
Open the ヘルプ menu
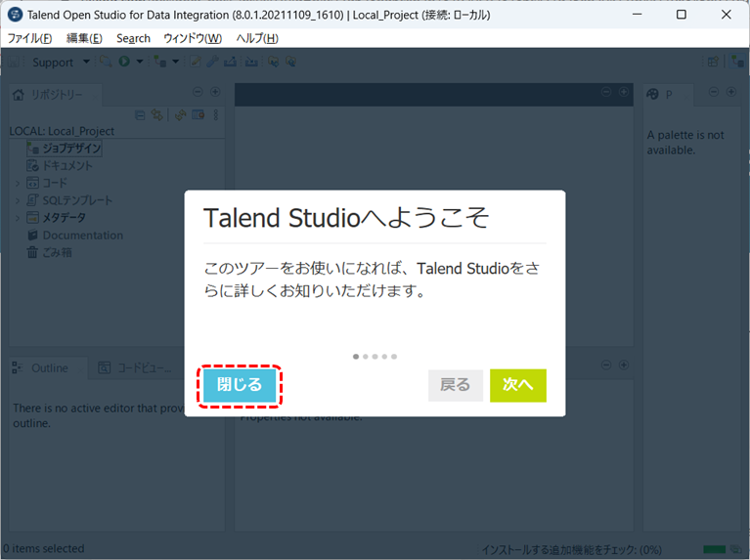(257, 38)
